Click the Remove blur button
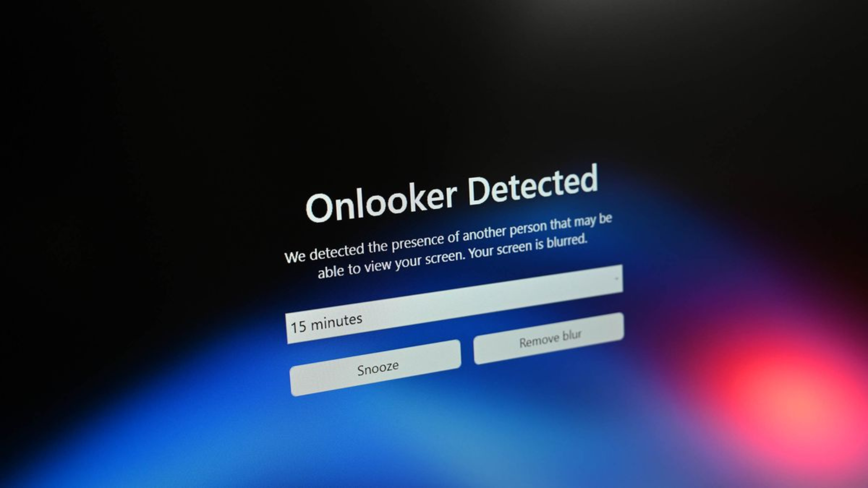The height and width of the screenshot is (488, 868). point(549,338)
